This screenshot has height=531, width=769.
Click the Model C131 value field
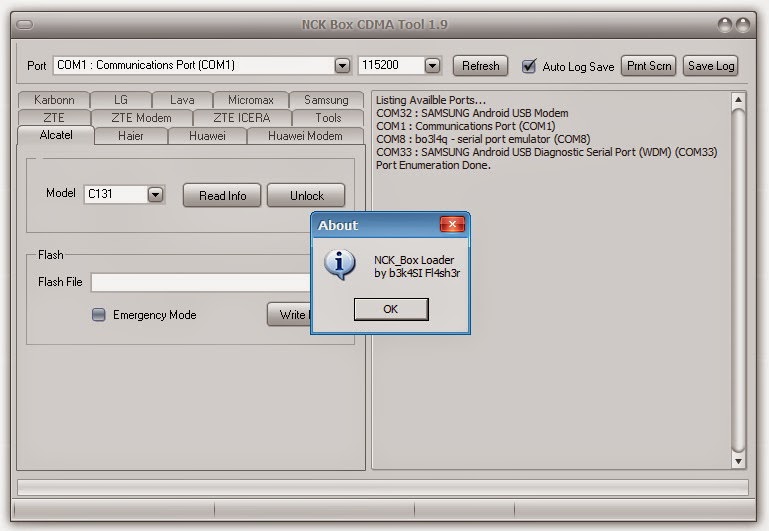pos(116,194)
